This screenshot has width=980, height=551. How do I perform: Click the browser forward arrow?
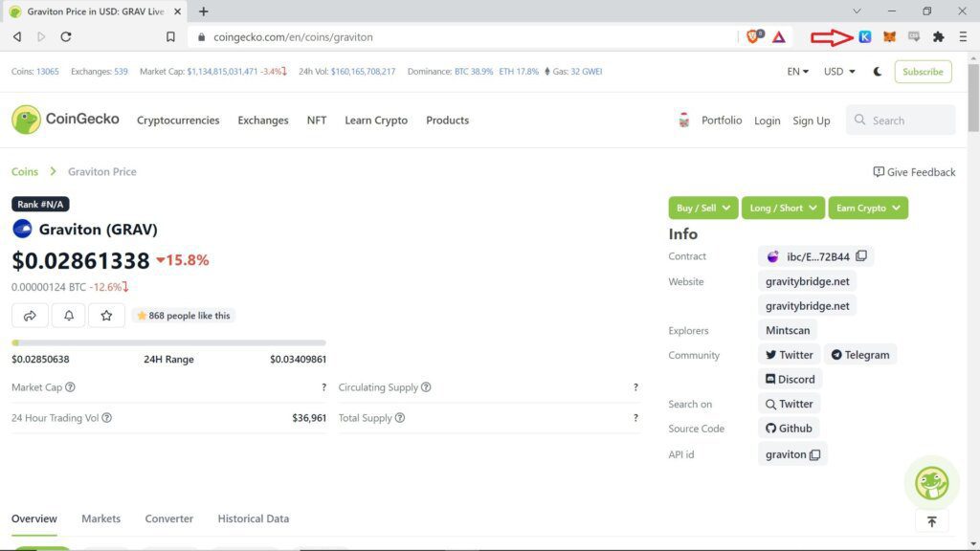[x=41, y=37]
